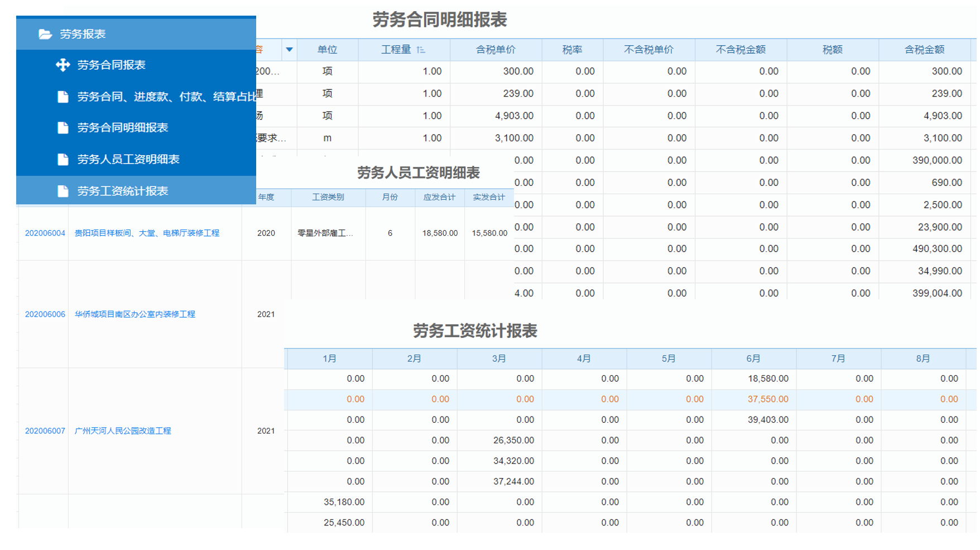
Task: Open the 广州天河人民公园改造工程 project link
Action: 122,431
